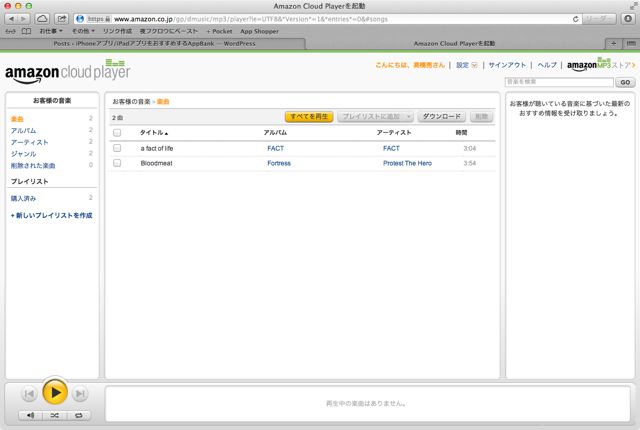640x430 pixels.
Task: Click 'Bloodmeat' song title
Action: 156,163
